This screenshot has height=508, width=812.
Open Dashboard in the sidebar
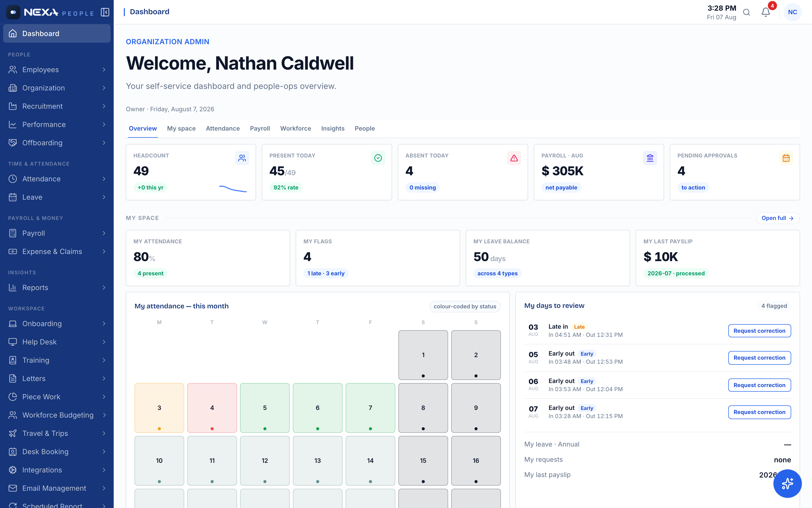pyautogui.click(x=57, y=33)
